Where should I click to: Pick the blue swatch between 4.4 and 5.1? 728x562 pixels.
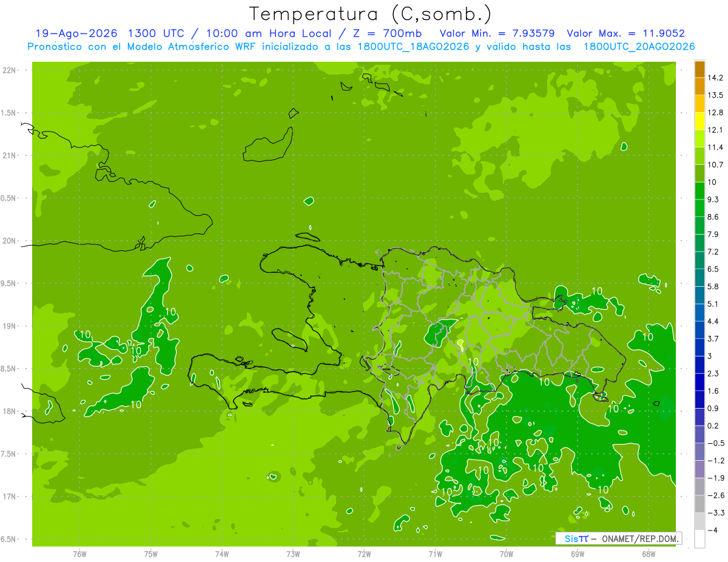pyautogui.click(x=699, y=312)
